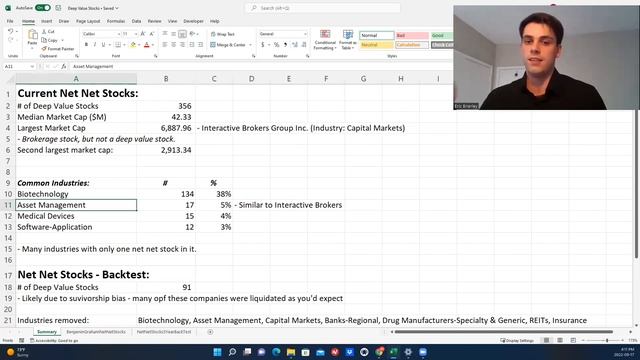Apply the Calculation cell style
This screenshot has height=360, width=640.
click(x=412, y=45)
